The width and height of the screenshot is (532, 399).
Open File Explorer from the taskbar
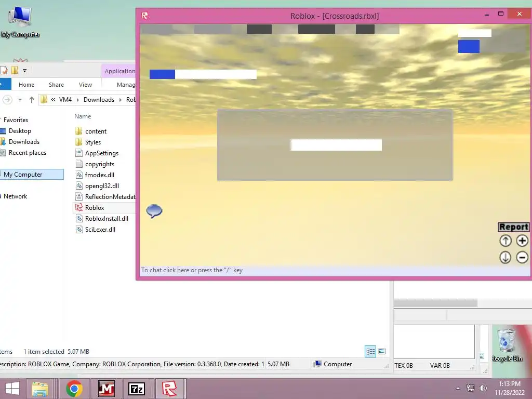(39, 389)
